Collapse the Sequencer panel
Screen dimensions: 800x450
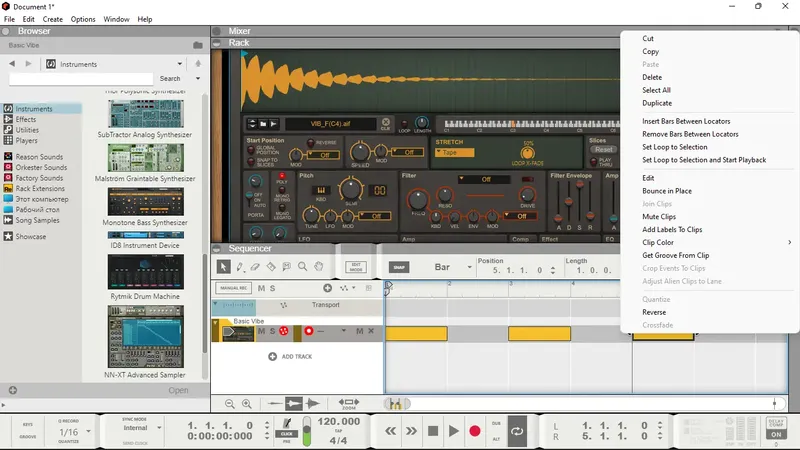coord(217,248)
